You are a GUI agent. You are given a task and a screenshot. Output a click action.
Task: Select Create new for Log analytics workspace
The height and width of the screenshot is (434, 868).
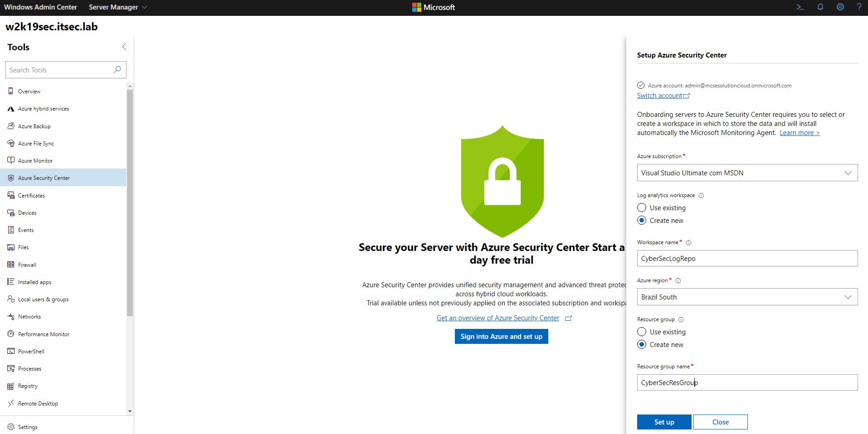click(642, 220)
